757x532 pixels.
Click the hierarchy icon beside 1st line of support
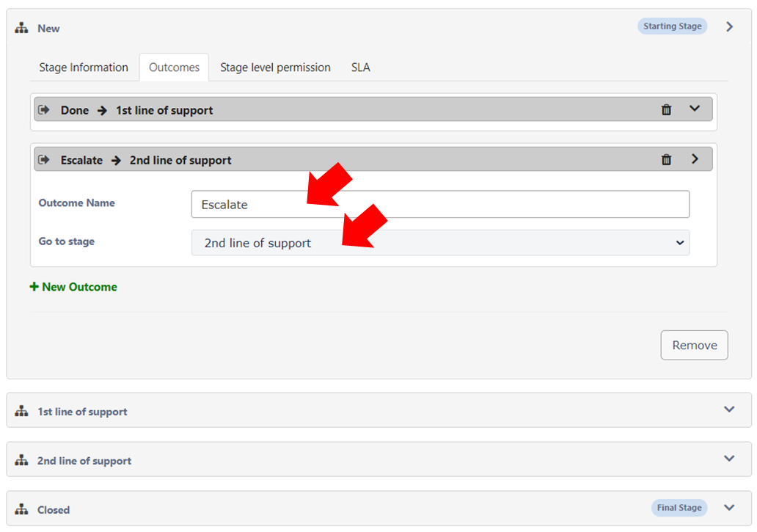21,412
